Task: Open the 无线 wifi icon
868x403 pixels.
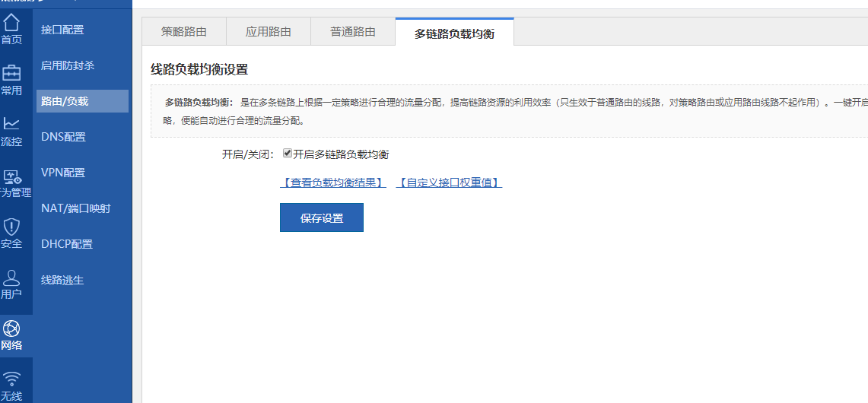Action: 11,379
